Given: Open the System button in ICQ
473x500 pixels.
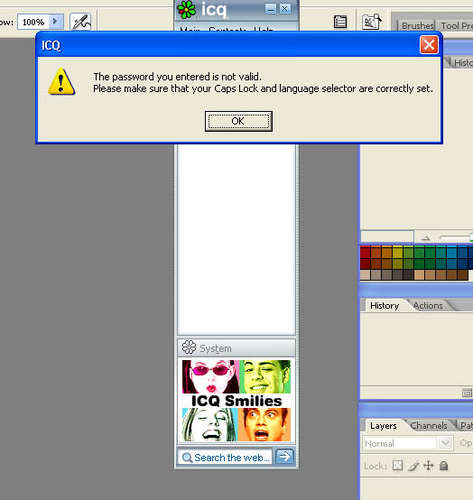Looking at the screenshot, I should click(x=236, y=348).
